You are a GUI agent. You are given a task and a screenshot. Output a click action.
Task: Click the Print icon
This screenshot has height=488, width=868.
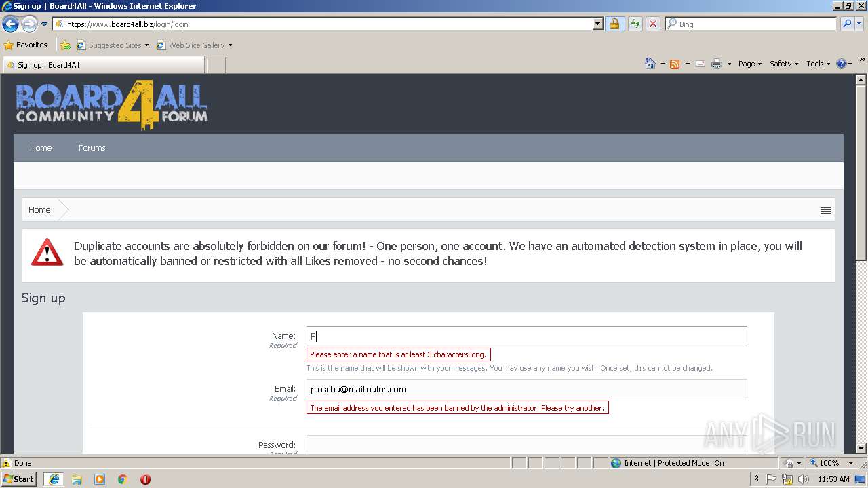pyautogui.click(x=717, y=64)
